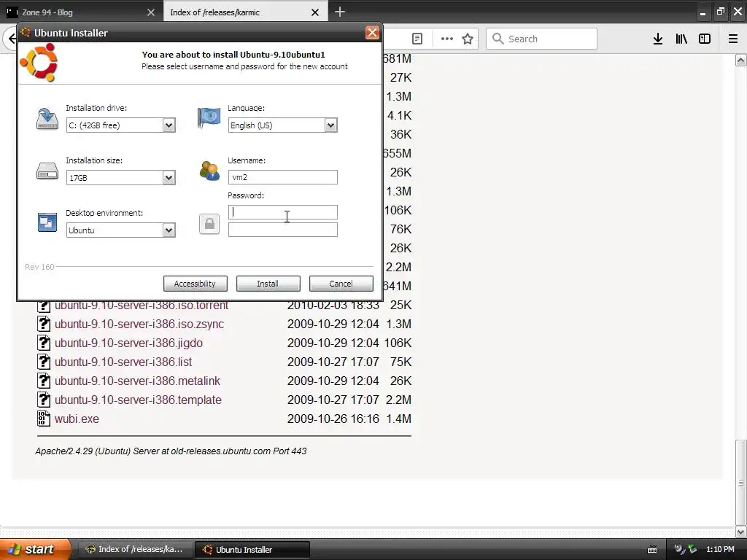Screen dimensions: 747x560
Task: Open ubuntu-9.10-server-i386.metalink link
Action: [x=138, y=381]
